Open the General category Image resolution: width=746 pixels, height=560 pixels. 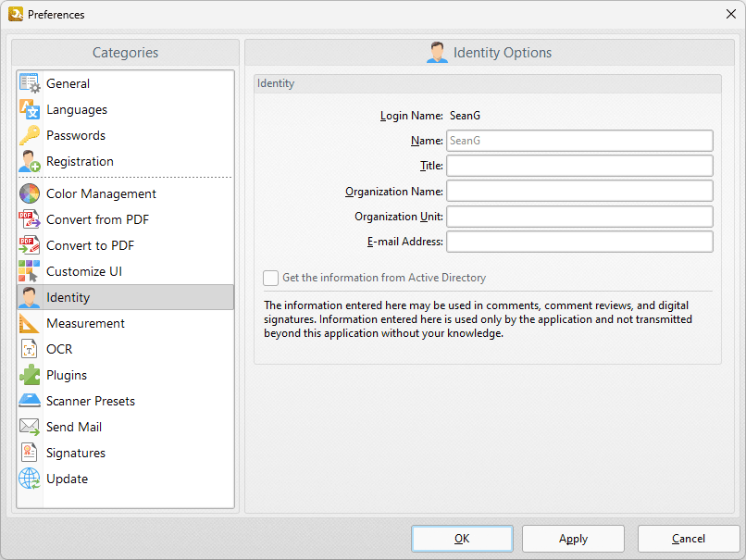126,83
